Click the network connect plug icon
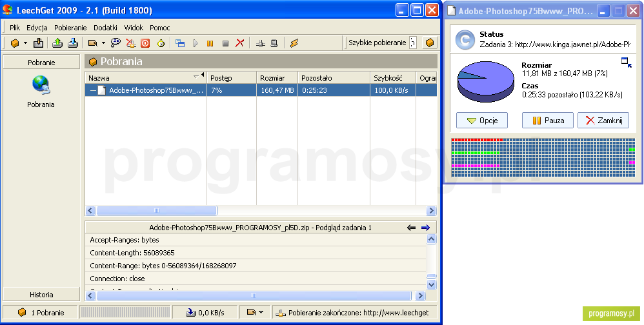This screenshot has width=644, height=325. [261, 43]
